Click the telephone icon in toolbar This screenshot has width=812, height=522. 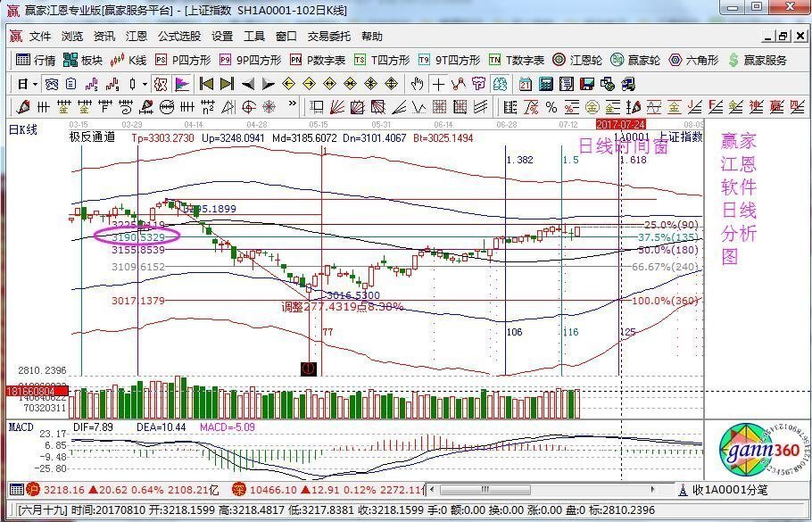(x=51, y=84)
